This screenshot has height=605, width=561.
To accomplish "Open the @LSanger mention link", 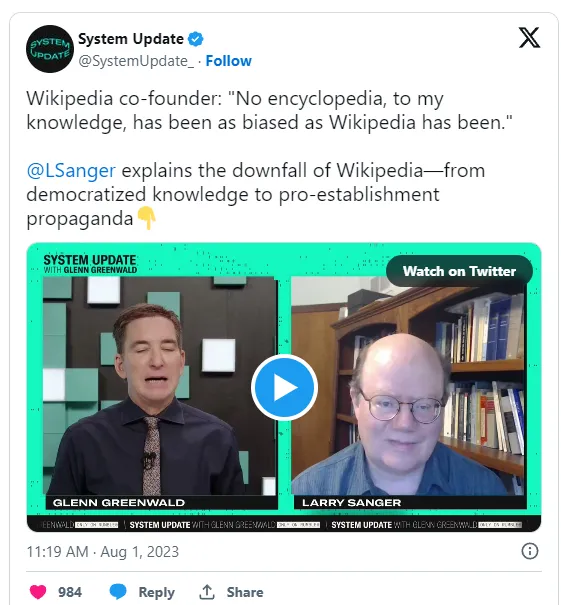I will pos(71,170).
